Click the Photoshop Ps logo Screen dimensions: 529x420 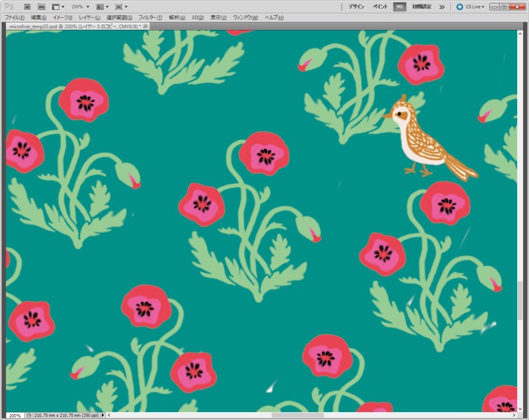tap(9, 6)
